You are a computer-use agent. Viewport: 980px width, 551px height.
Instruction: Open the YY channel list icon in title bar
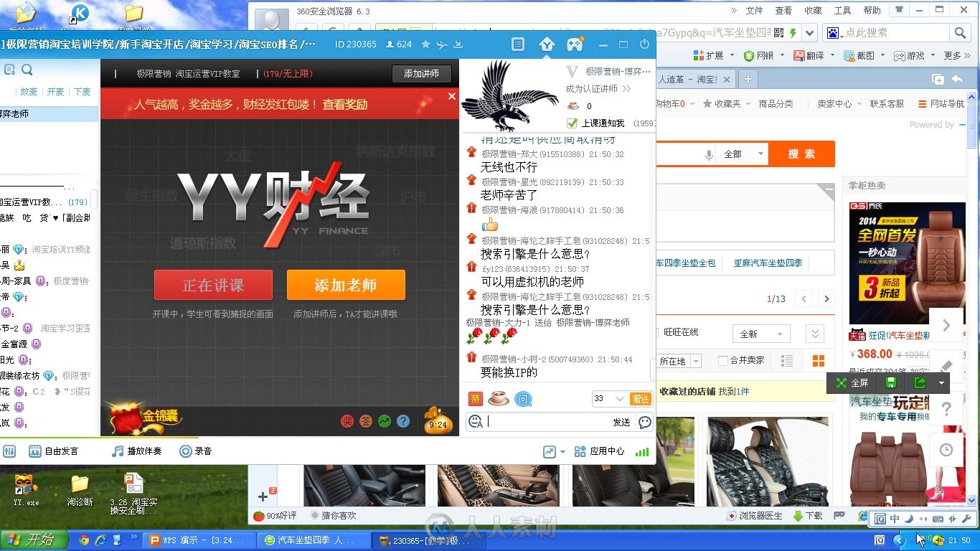coord(518,44)
